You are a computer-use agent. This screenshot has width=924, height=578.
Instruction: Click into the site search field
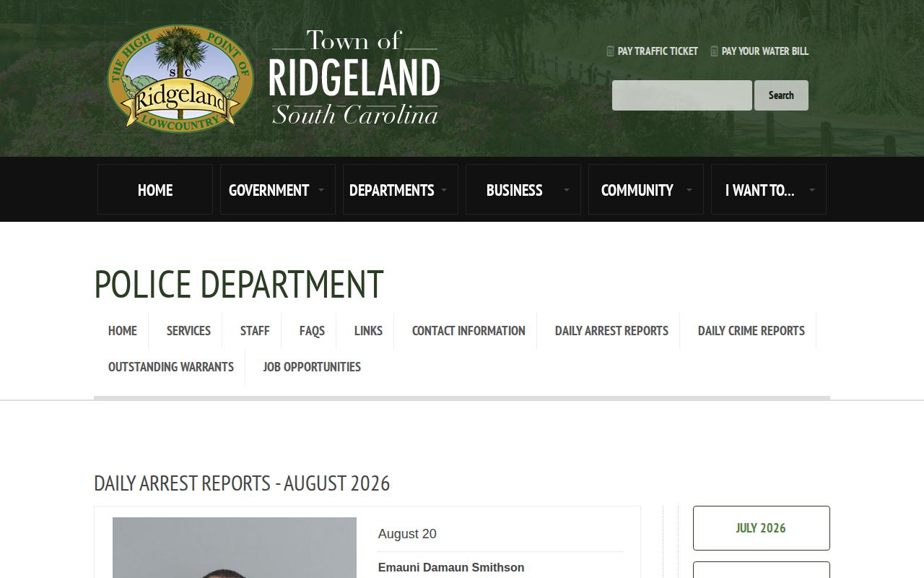pyautogui.click(x=682, y=95)
